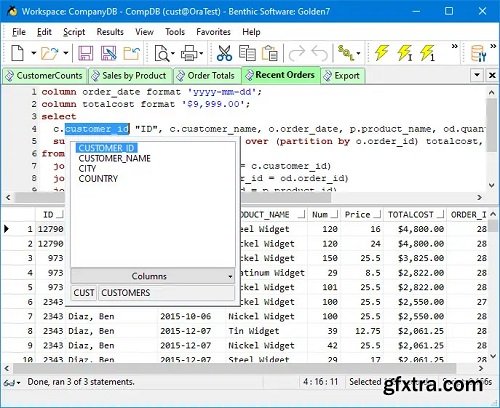The image size is (500, 408).
Task: Click the Print Preview magnifier icon
Action: (x=162, y=53)
